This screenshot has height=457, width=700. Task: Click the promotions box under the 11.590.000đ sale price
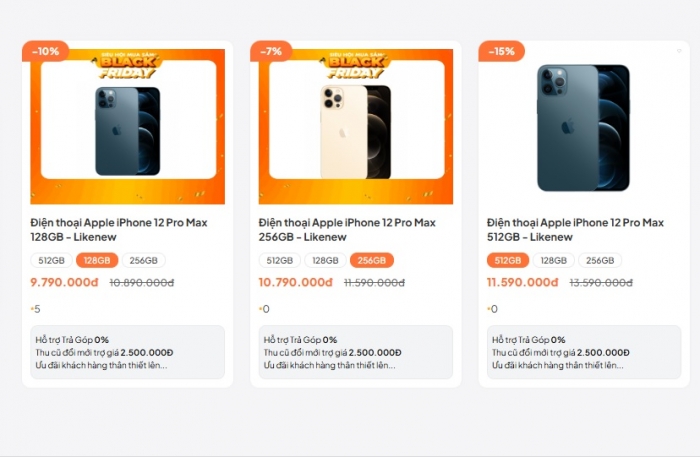[x=583, y=352]
